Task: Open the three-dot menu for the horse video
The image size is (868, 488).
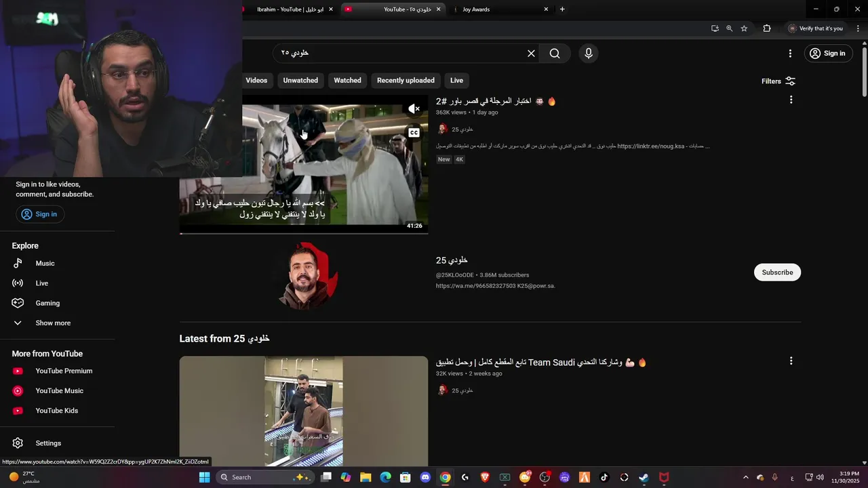Action: pos(791,100)
